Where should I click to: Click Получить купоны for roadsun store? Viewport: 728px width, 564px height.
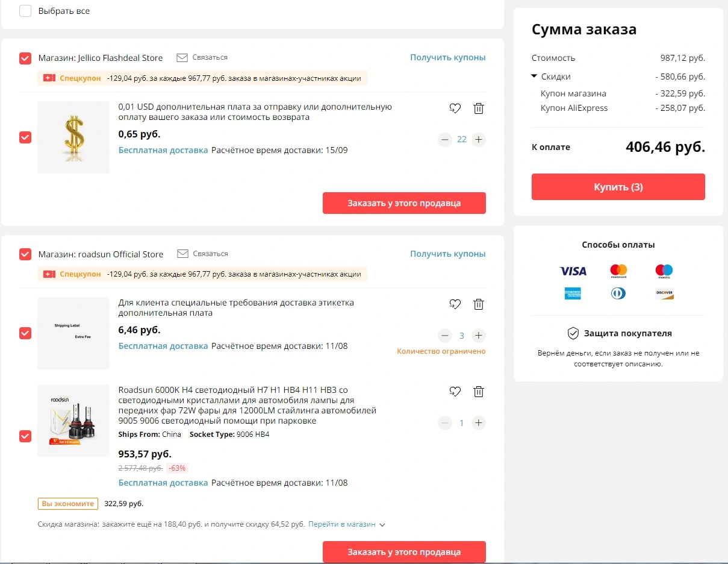point(448,254)
